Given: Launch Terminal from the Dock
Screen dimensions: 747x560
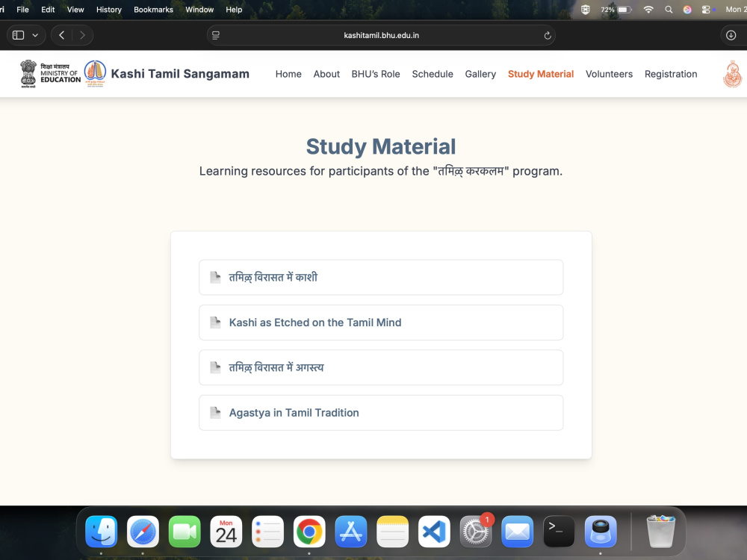Looking at the screenshot, I should (559, 532).
